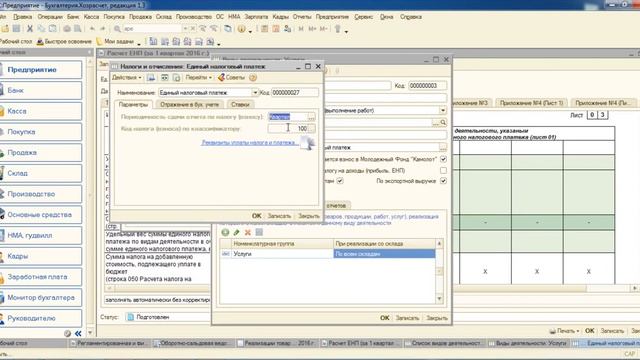Open the Банк section in the sidebar
Viewport: 640px width, 360px height.
41,90
